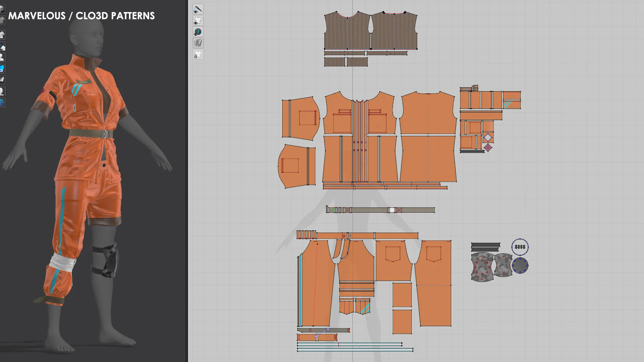Toggle sewing line visibility in 2D window
644x362 pixels.
198,9
